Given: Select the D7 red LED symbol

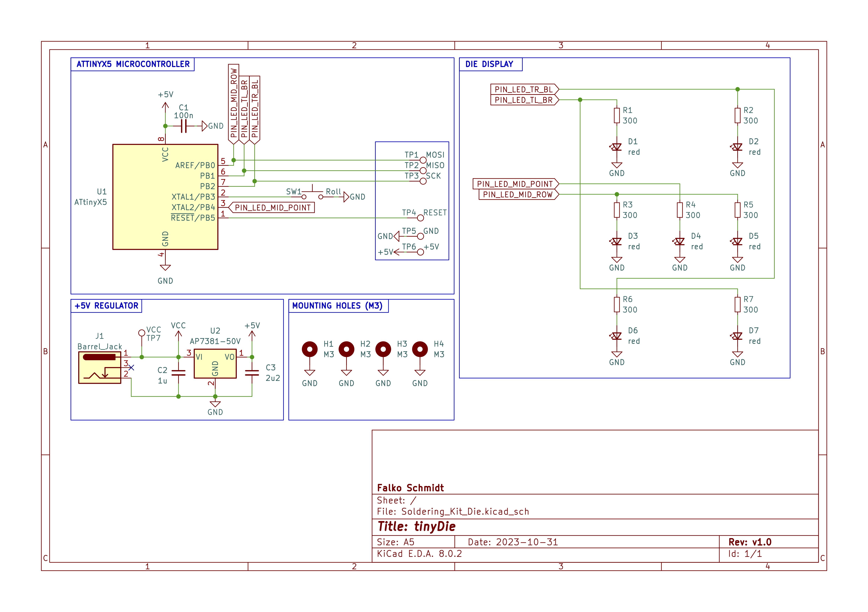Looking at the screenshot, I should (x=737, y=336).
